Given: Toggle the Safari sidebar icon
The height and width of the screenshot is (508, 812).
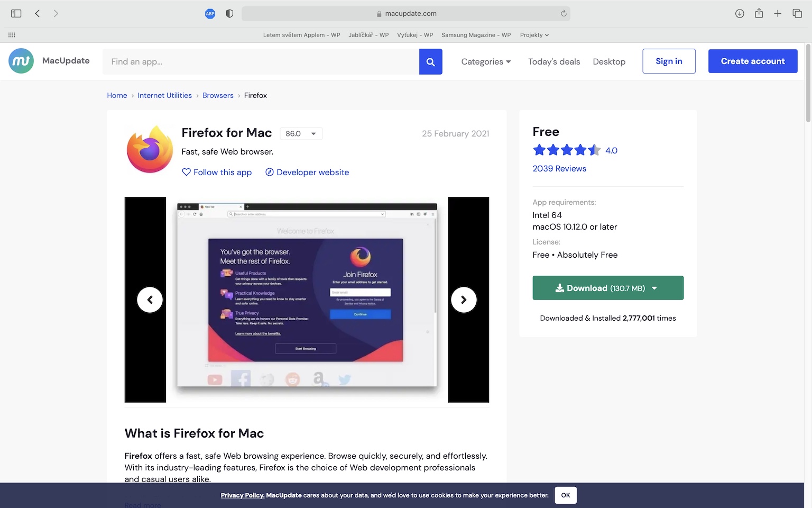Looking at the screenshot, I should (16, 13).
